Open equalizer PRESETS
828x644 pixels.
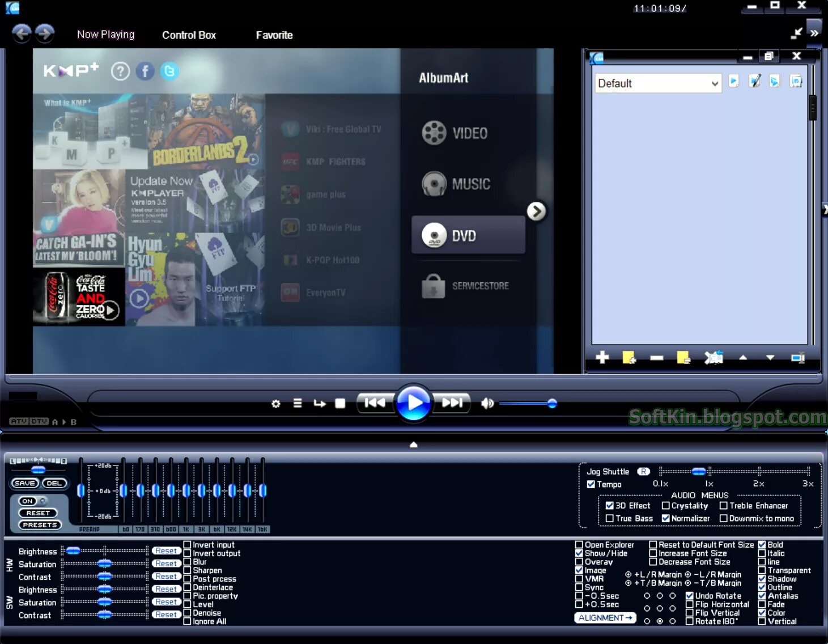[40, 525]
